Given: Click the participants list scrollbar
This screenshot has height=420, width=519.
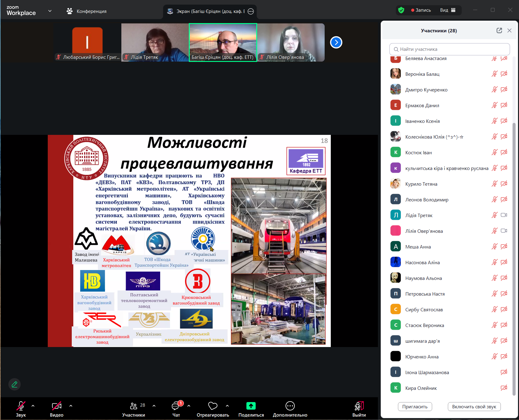Looking at the screenshot, I should [514, 259].
